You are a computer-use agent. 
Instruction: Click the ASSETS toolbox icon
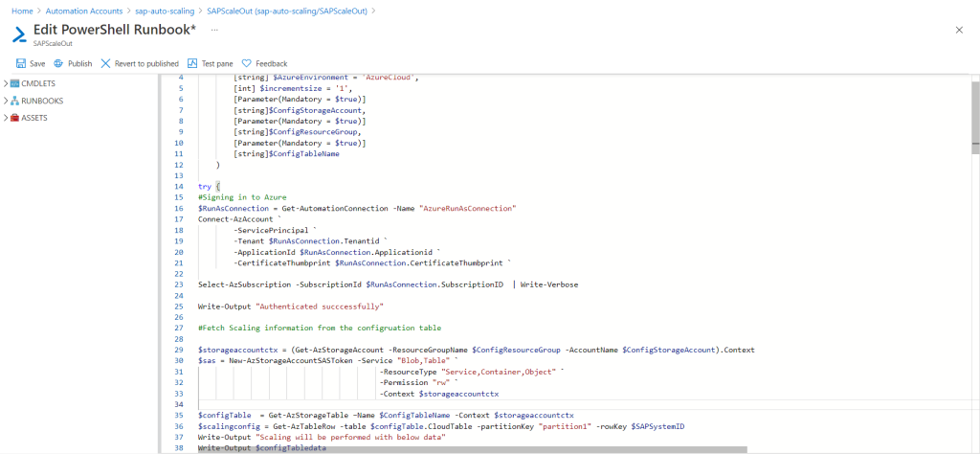click(15, 118)
